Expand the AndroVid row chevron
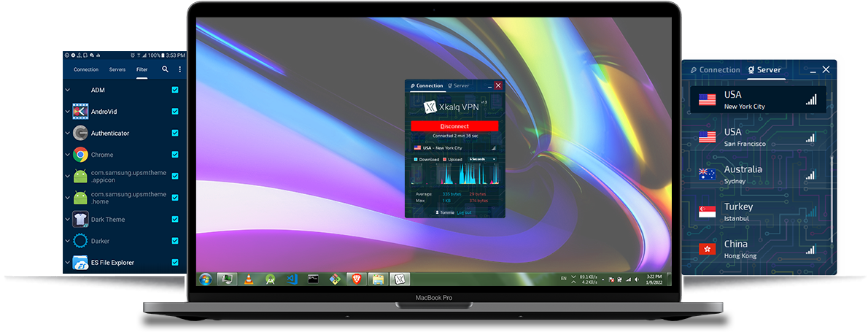The height and width of the screenshot is (335, 868). coord(68,111)
